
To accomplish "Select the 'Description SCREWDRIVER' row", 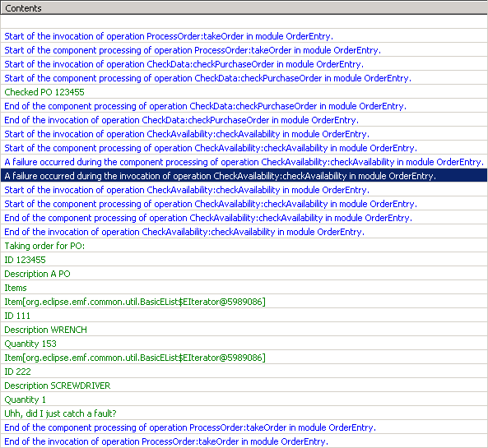I will pos(244,386).
